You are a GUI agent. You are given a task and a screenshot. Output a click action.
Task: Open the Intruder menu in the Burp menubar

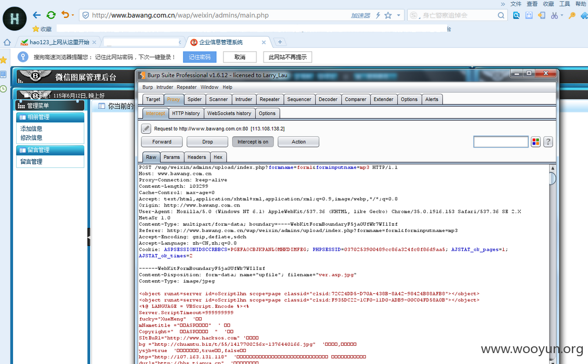(165, 87)
